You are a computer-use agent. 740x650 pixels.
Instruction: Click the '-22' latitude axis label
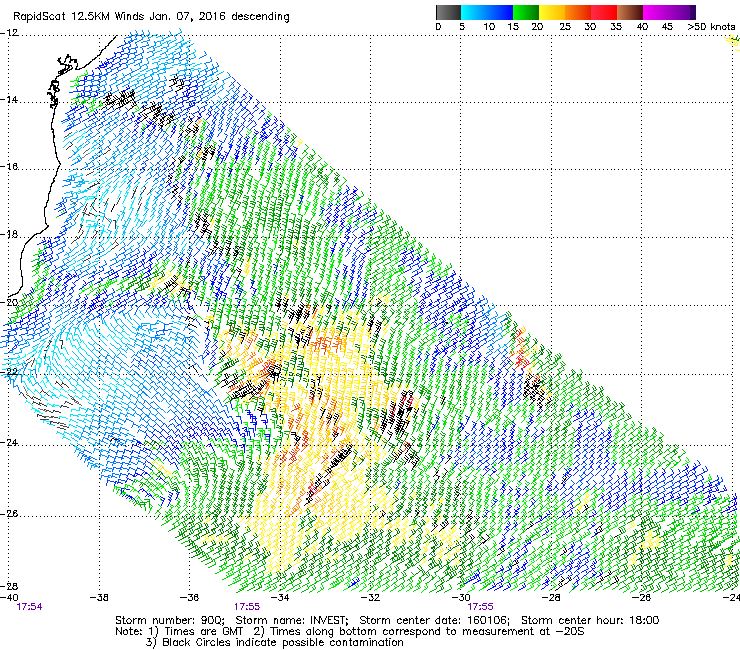click(x=9, y=372)
